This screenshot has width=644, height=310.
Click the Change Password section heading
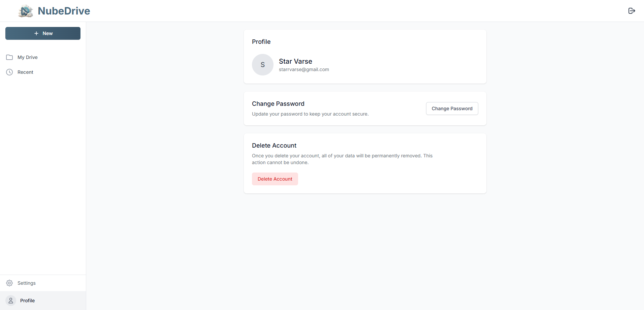coord(278,104)
